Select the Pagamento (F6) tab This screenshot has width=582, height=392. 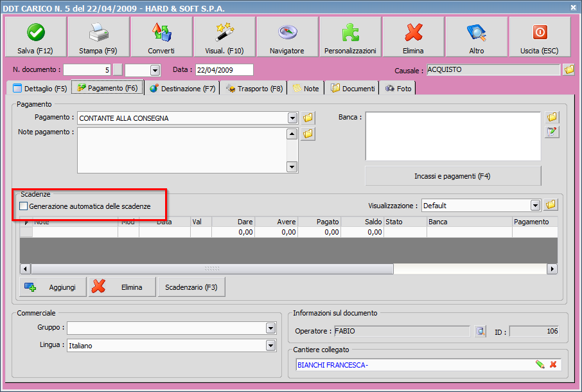click(108, 87)
